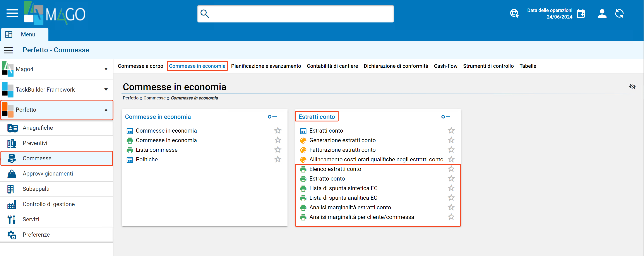644x256 pixels.
Task: Click the Anagrafiche contact card icon
Action: tap(12, 128)
